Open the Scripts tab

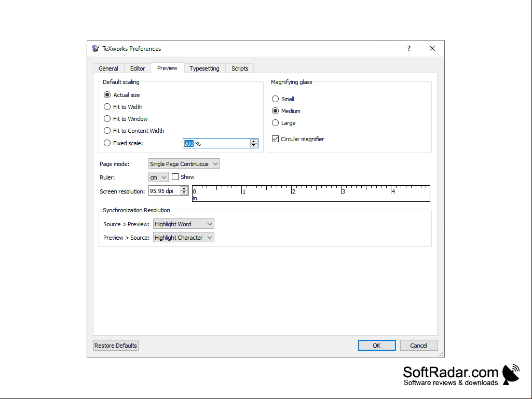(x=240, y=68)
